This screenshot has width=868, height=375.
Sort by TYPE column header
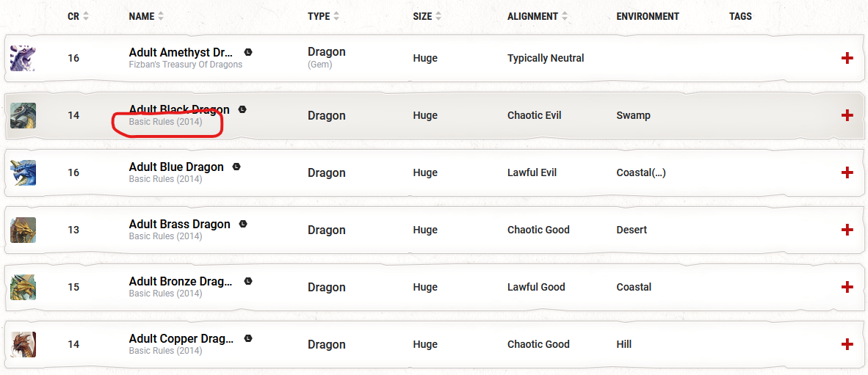click(x=322, y=17)
